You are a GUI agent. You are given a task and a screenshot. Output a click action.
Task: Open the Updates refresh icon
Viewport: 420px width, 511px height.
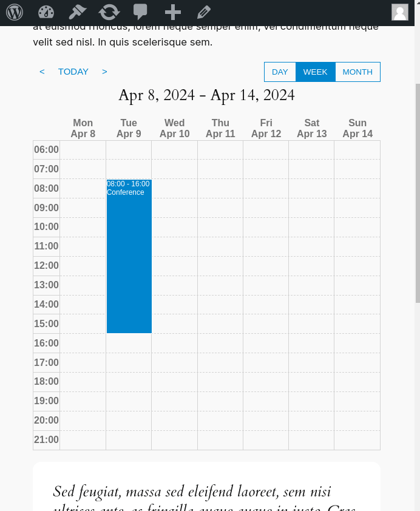coord(109,12)
